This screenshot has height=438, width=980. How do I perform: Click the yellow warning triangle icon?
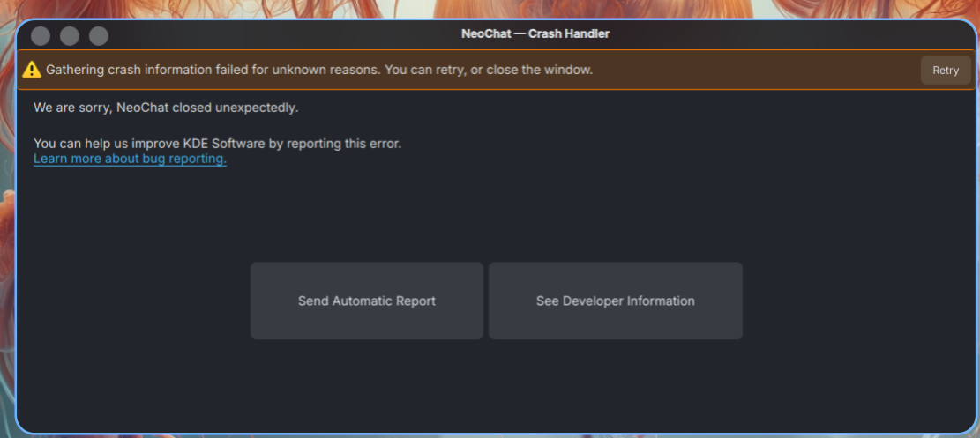pyautogui.click(x=31, y=70)
